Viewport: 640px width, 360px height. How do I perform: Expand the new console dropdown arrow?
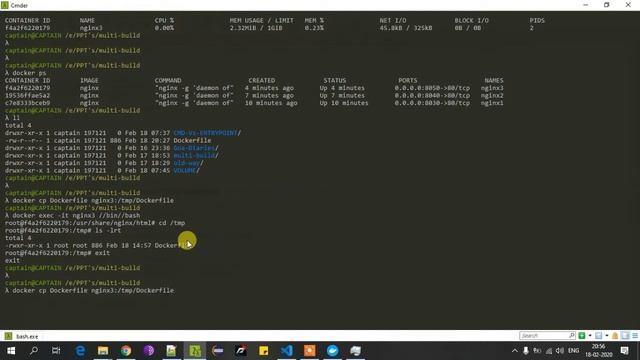(x=590, y=336)
